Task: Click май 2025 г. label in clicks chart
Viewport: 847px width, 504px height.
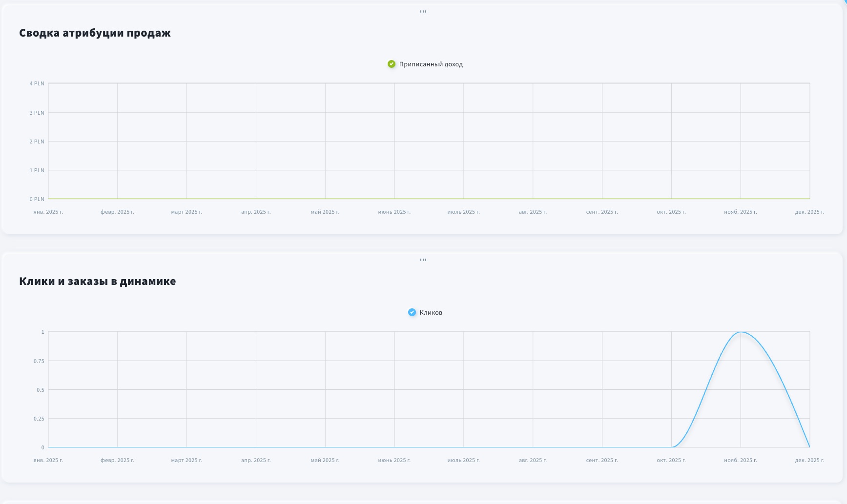Action: pos(325,460)
